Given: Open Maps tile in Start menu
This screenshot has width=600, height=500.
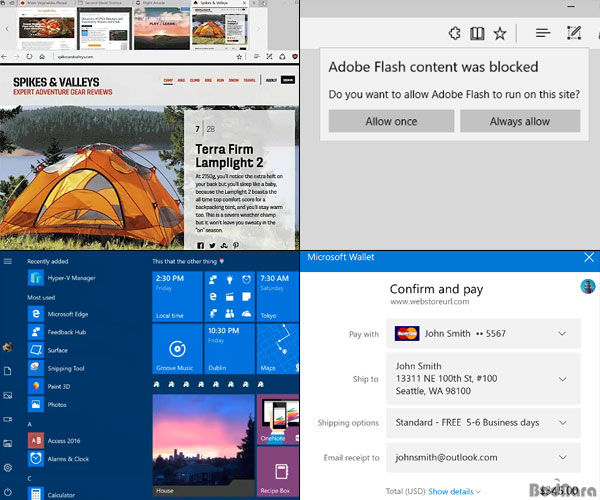Looking at the screenshot, I should [x=278, y=349].
